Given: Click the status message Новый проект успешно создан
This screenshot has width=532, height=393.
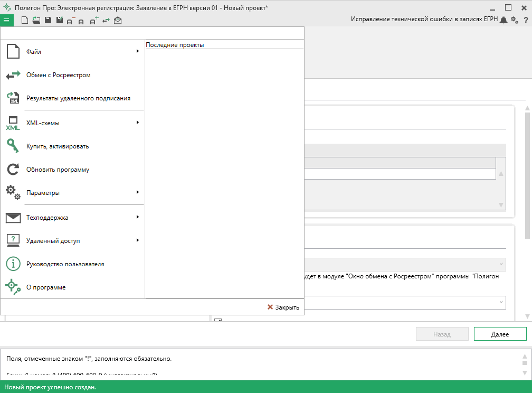Looking at the screenshot, I should [50, 387].
